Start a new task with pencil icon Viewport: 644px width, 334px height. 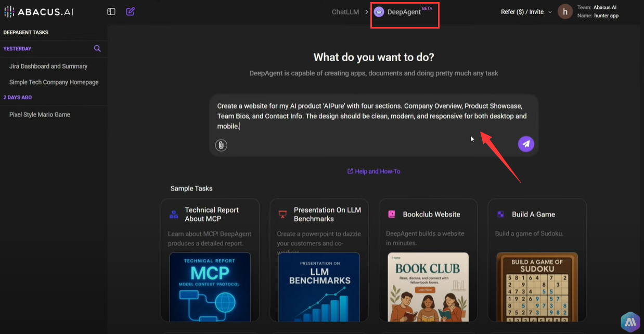pos(131,11)
